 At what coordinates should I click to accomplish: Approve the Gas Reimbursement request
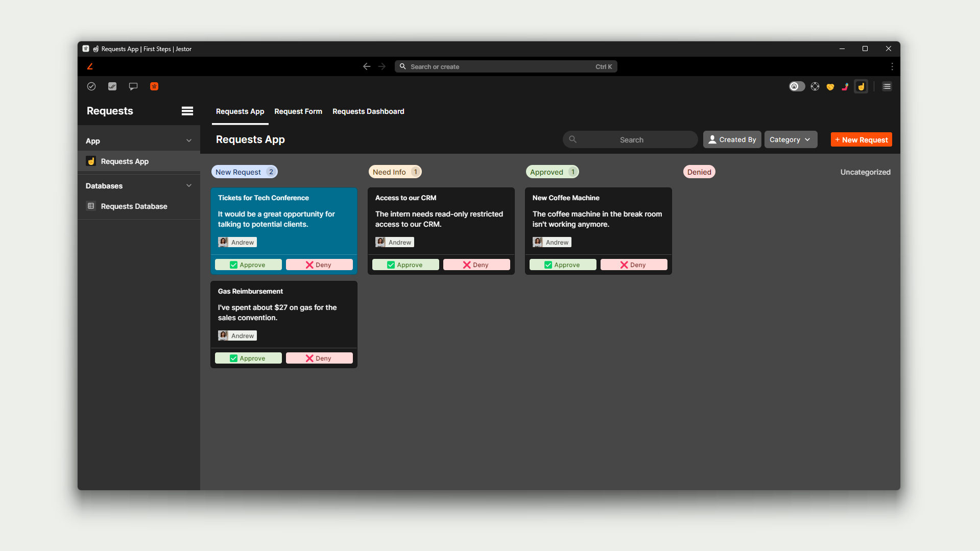click(248, 358)
